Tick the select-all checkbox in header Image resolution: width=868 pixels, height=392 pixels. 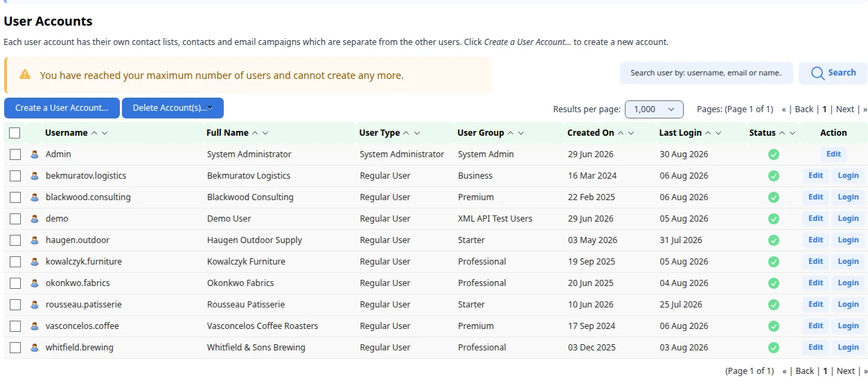tap(15, 133)
